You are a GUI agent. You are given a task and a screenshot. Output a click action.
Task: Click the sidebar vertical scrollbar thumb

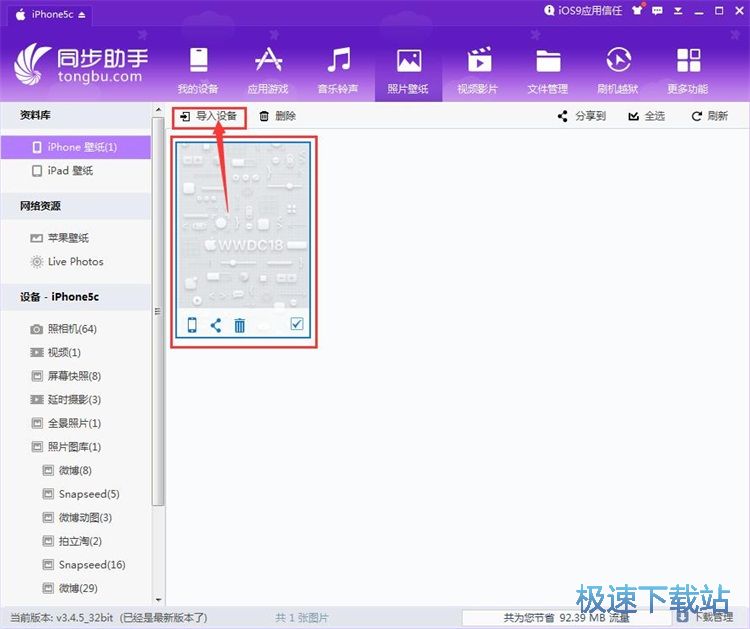point(157,311)
